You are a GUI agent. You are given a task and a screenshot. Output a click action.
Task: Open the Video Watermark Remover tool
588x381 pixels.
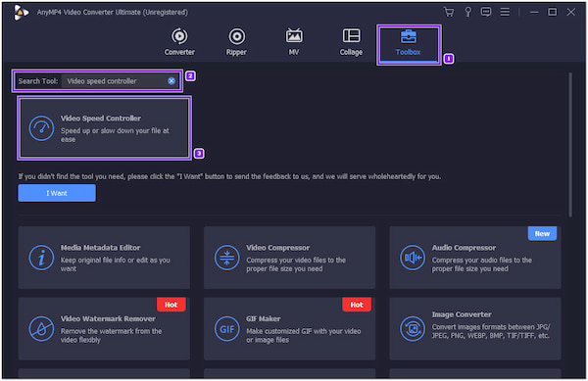click(x=104, y=328)
